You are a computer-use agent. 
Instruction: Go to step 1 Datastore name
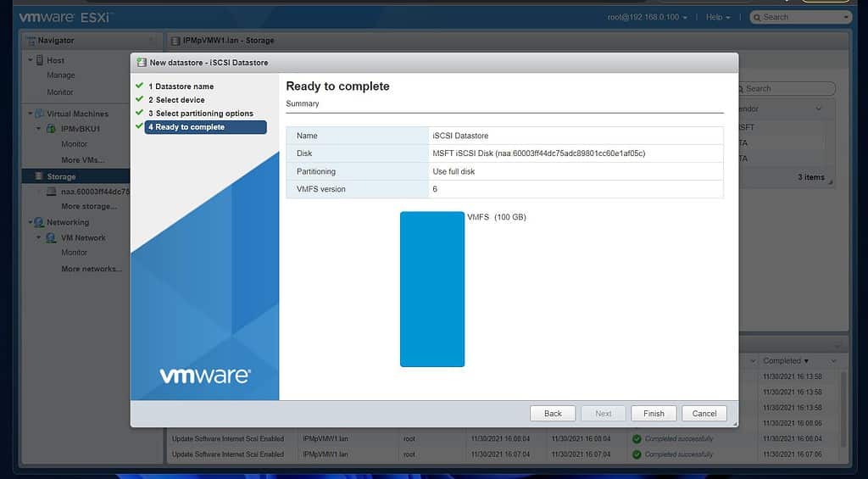tap(181, 86)
